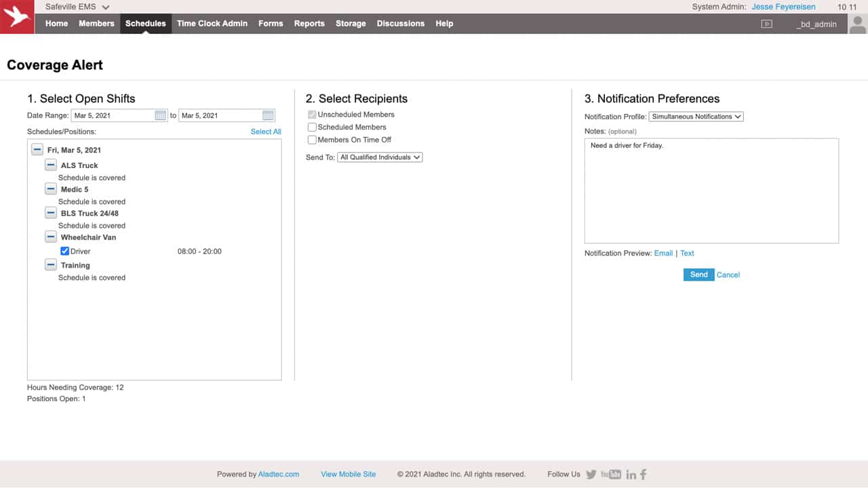Open the Schedules menu
Image resolution: width=868 pixels, height=488 pixels.
tap(146, 23)
